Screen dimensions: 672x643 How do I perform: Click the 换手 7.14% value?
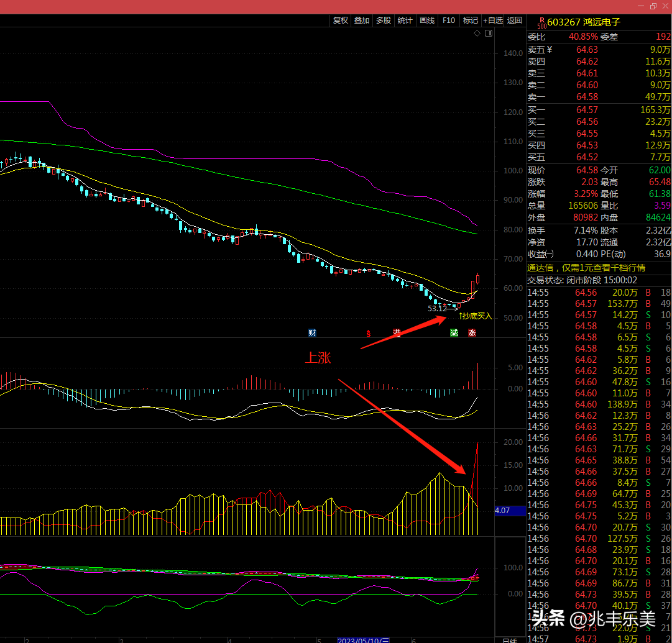click(x=586, y=230)
